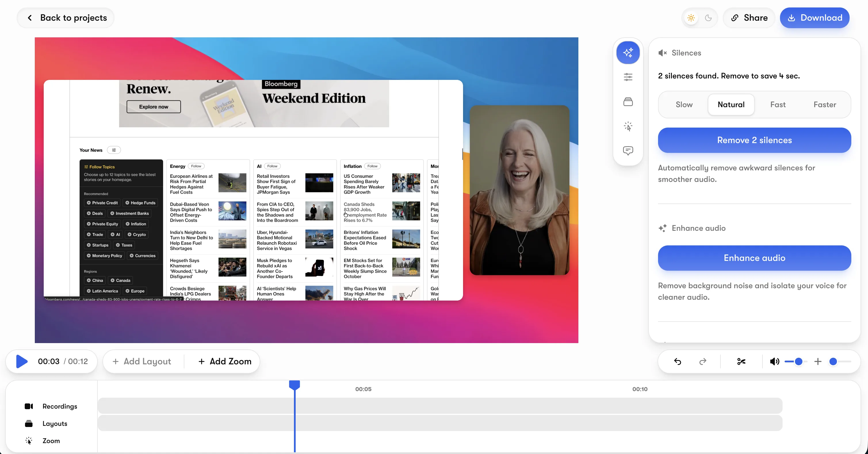Adjust the volume slider knob
Screen dimensions: 868x454
tap(798, 361)
